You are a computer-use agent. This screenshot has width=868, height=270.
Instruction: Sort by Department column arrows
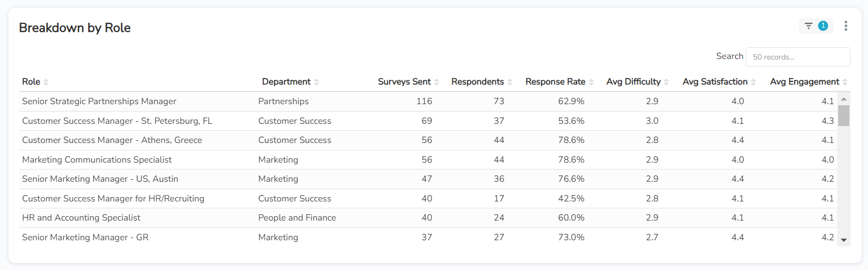tap(317, 82)
